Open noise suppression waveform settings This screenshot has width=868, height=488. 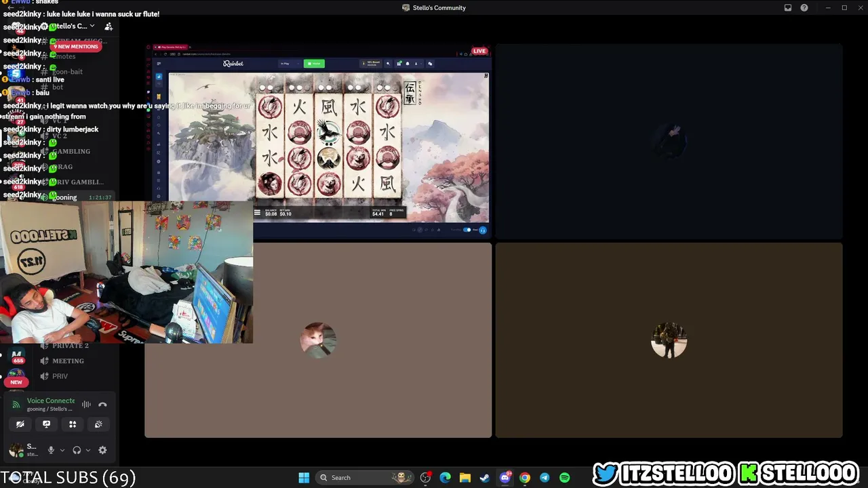click(x=86, y=405)
